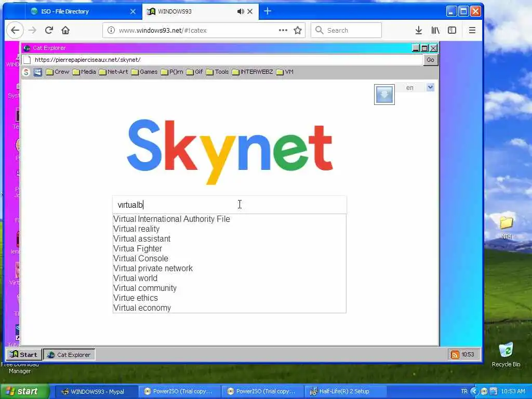Go back using the browser back arrow
This screenshot has height=399, width=532.
point(15,30)
